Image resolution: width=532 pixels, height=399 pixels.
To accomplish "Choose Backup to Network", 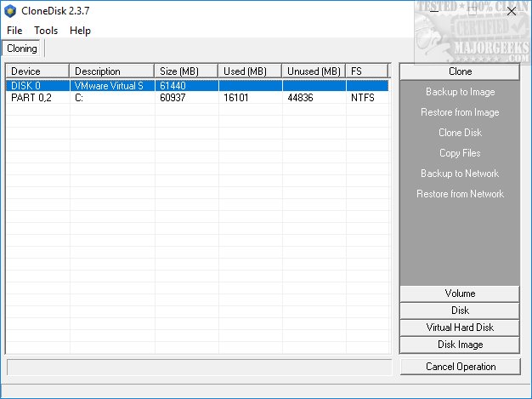I will click(x=460, y=174).
